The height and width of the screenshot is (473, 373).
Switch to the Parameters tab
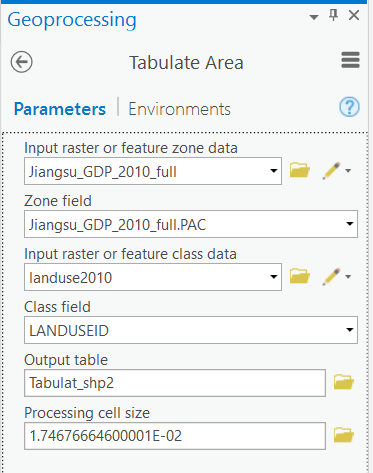point(60,109)
